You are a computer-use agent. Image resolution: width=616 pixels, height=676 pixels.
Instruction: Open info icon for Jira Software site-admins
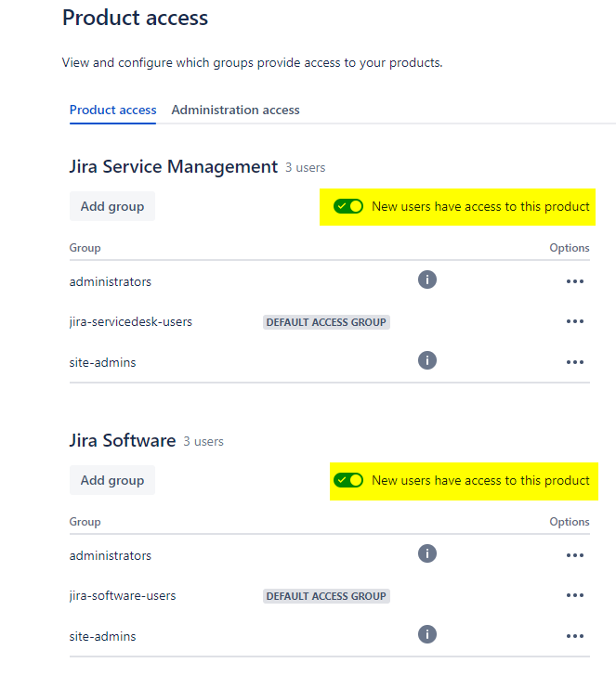click(427, 634)
